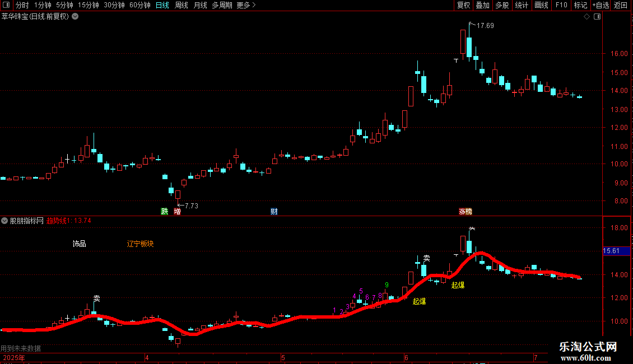Viewport: 633px width, 364px height.
Task: Click the 复权 button
Action: [x=463, y=5]
